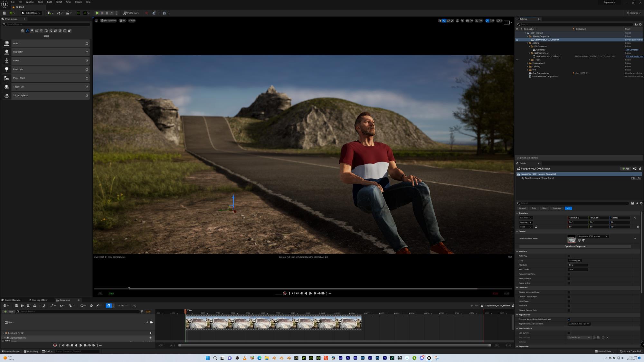Click the Add component button in Details

coord(626,169)
